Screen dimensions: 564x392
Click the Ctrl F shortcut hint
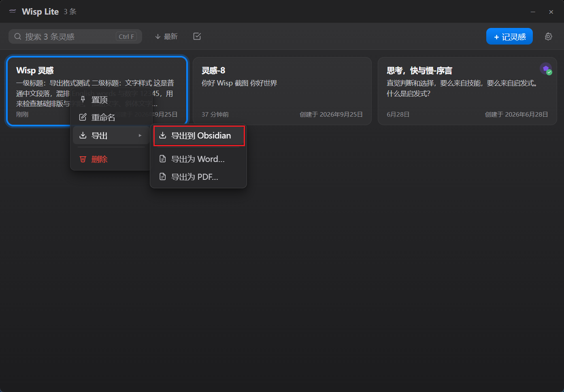tap(126, 36)
